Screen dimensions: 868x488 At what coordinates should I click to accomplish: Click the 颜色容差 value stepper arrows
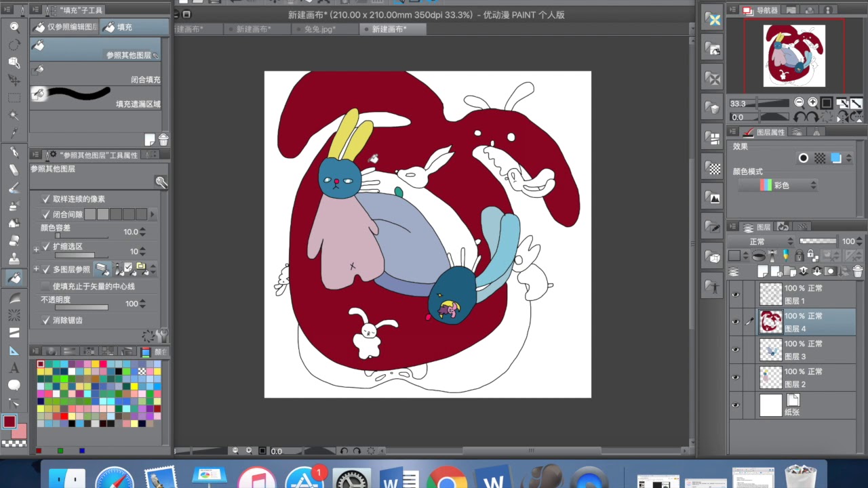143,232
